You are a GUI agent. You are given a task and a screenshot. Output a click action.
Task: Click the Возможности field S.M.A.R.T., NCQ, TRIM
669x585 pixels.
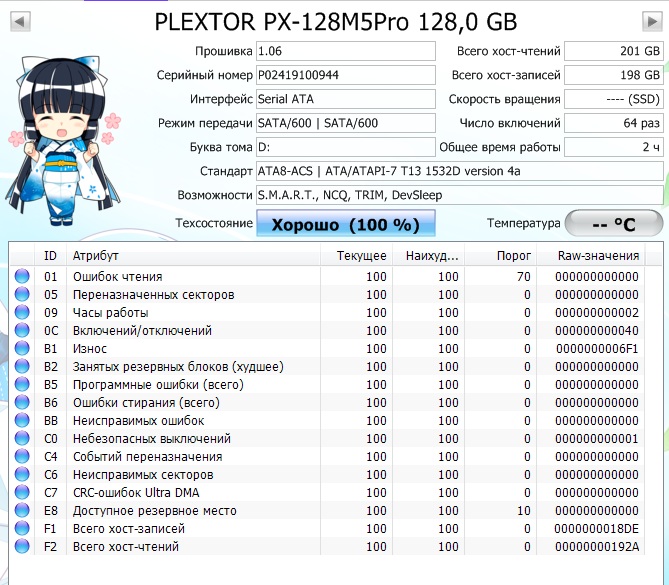click(460, 195)
